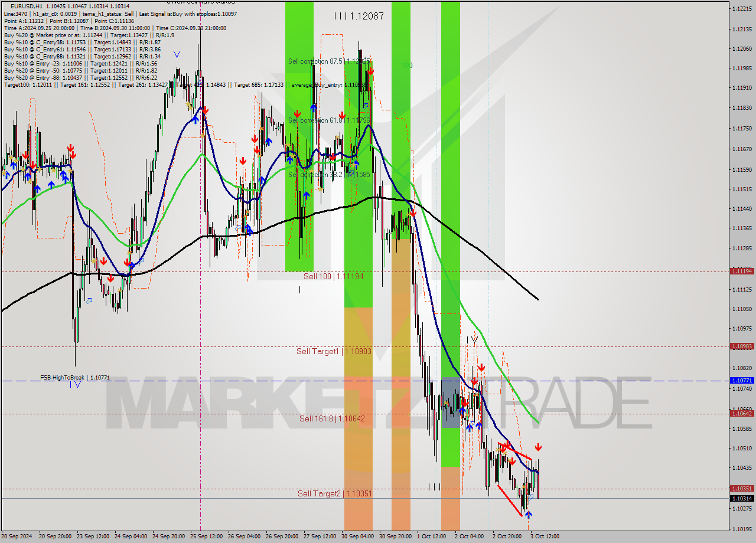
Task: Click the 'Buy %10 @ C_Entry88' line
Action: [x=82, y=56]
